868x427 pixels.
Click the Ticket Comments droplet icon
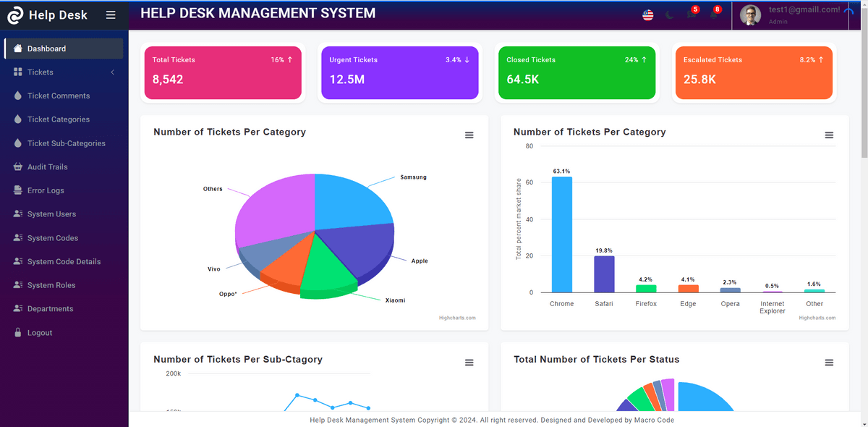[x=18, y=96]
